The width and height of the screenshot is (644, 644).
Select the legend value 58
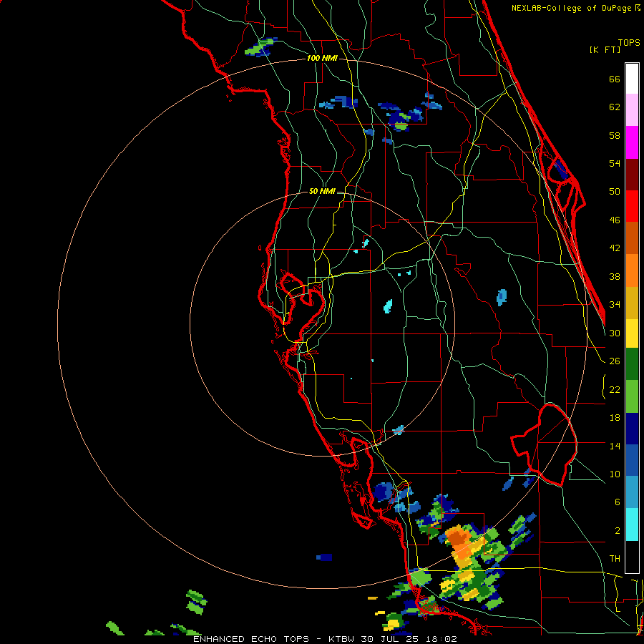[x=615, y=135]
